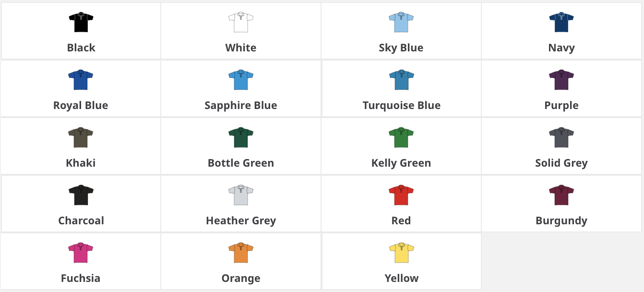Image resolution: width=644 pixels, height=292 pixels.
Task: Click the Burgundy color name
Action: click(561, 220)
